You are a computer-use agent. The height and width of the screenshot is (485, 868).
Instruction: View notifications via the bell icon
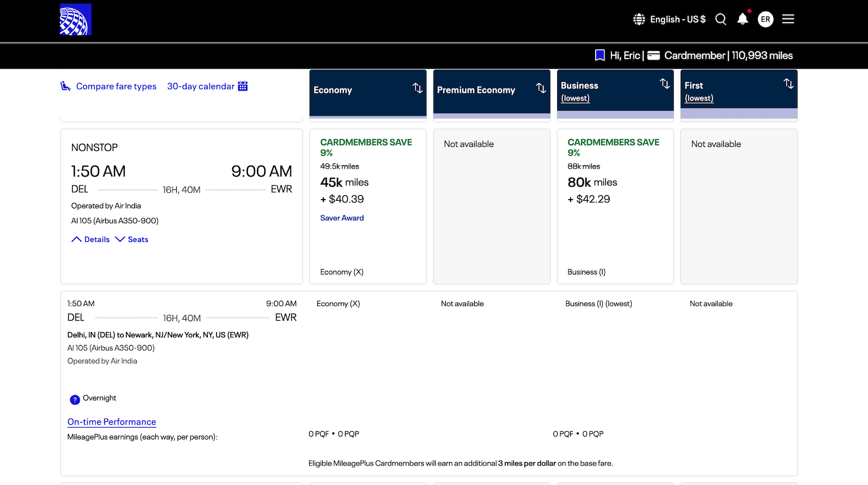[x=743, y=20]
